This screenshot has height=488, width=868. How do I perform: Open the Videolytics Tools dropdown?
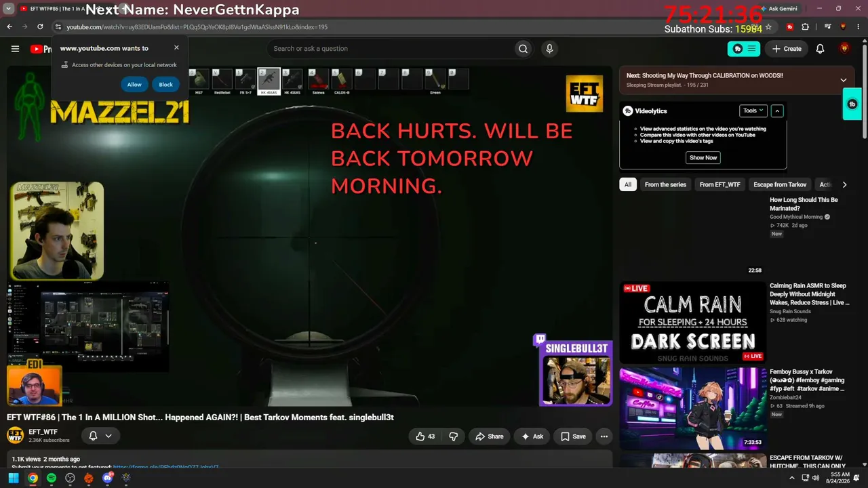(x=753, y=110)
